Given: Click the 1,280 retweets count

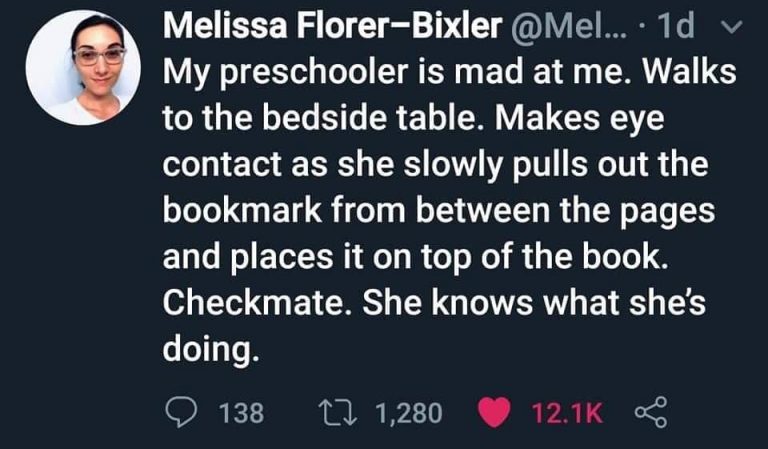Looking at the screenshot, I should click(x=407, y=412).
